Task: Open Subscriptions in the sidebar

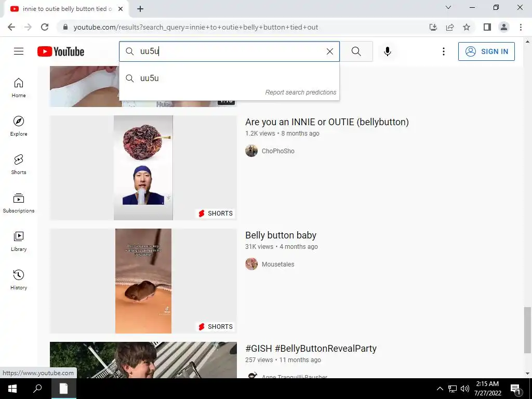Action: pos(19,203)
